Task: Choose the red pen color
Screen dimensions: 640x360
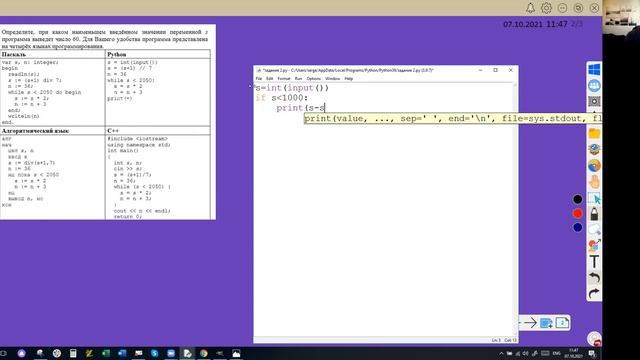Action: 577,213
